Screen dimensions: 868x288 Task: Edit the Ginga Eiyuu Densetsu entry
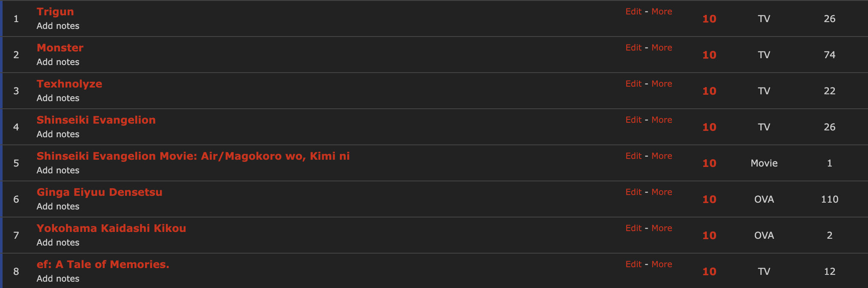(x=633, y=192)
